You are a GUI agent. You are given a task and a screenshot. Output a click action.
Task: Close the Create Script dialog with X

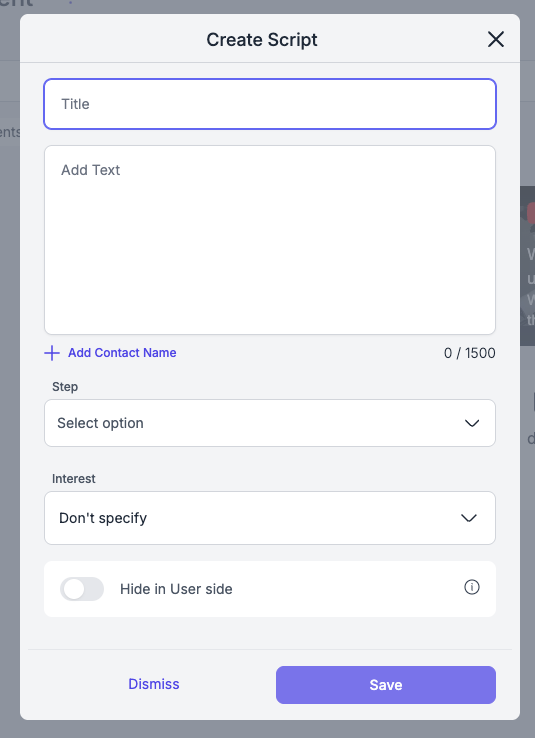pyautogui.click(x=495, y=40)
